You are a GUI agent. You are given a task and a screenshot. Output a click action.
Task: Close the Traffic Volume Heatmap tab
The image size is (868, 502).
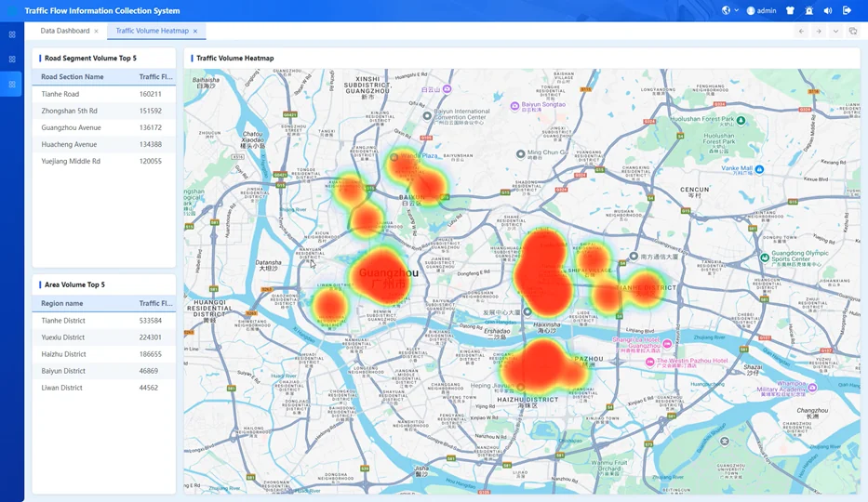(194, 31)
